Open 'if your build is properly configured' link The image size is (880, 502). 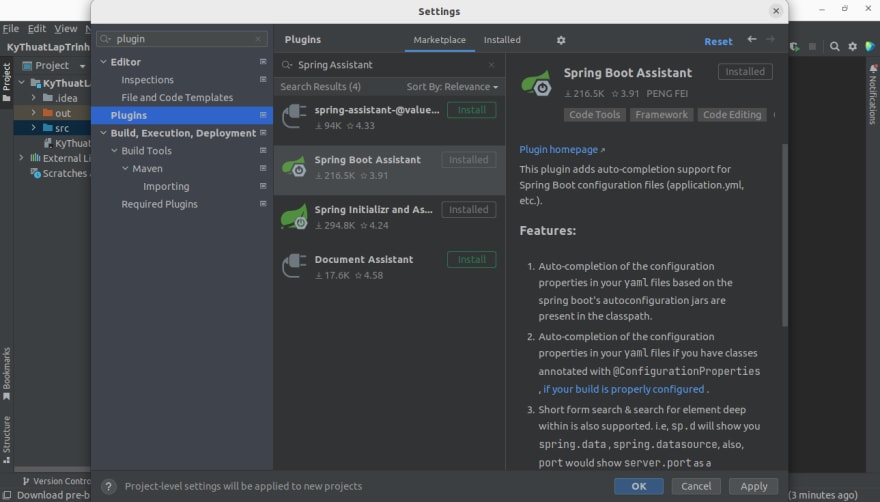624,389
